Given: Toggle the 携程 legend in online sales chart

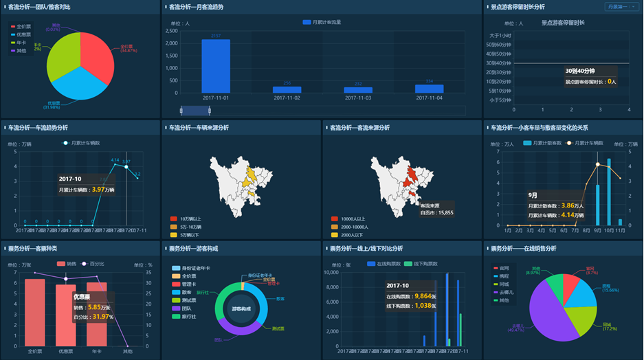Looking at the screenshot, I should coord(501,275).
